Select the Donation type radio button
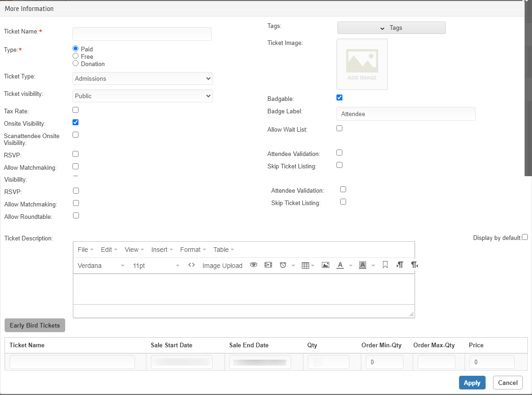The image size is (532, 395). [x=76, y=63]
